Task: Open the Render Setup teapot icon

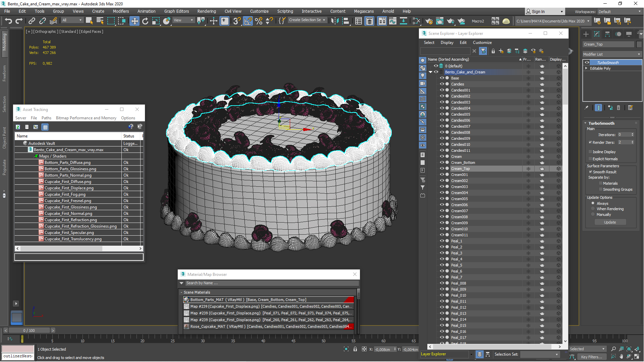Action: click(x=429, y=21)
